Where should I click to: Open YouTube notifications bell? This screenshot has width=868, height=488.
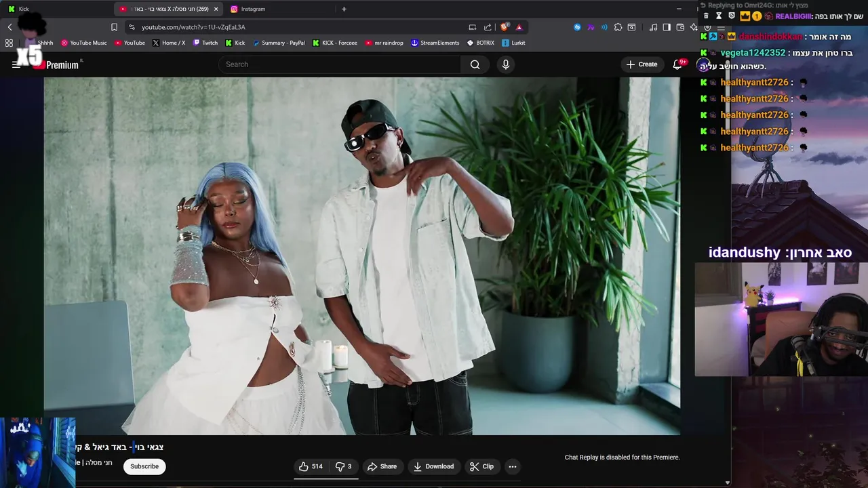pos(677,64)
